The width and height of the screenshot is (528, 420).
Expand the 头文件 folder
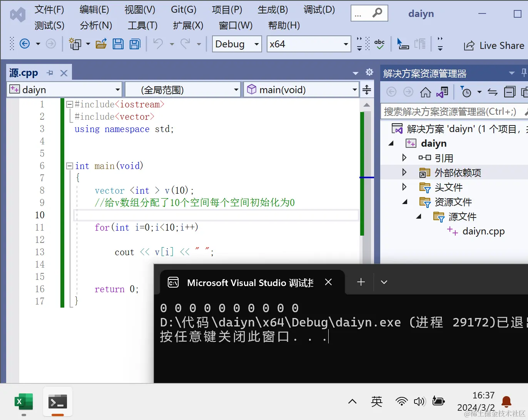click(x=404, y=187)
